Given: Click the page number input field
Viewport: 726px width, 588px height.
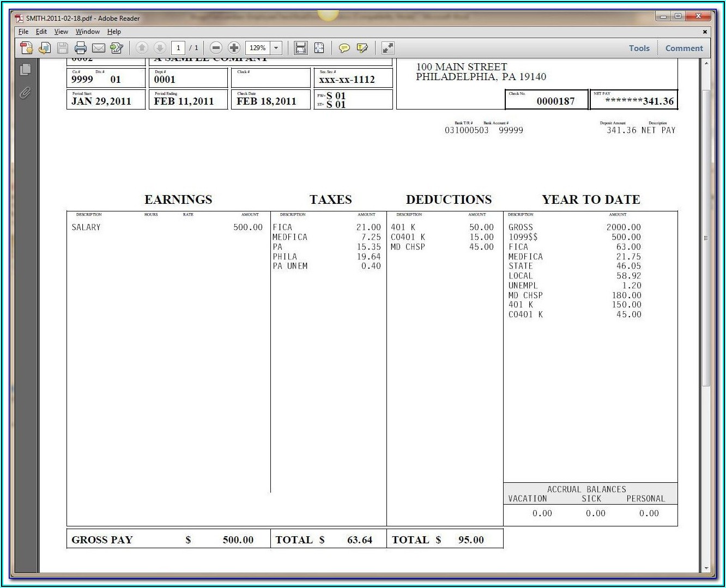Looking at the screenshot, I should click(x=178, y=48).
